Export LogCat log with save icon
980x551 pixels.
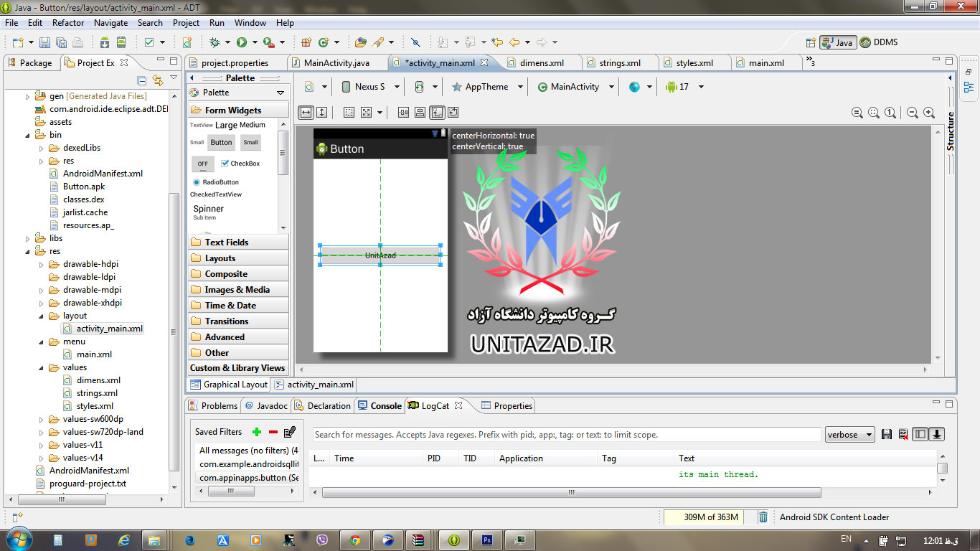887,434
